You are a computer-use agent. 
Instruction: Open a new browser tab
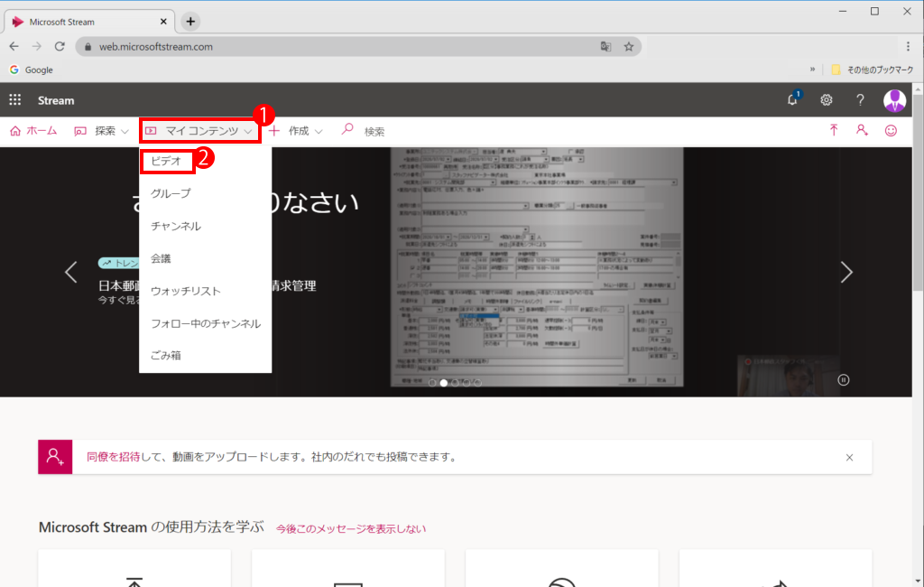[x=190, y=22]
